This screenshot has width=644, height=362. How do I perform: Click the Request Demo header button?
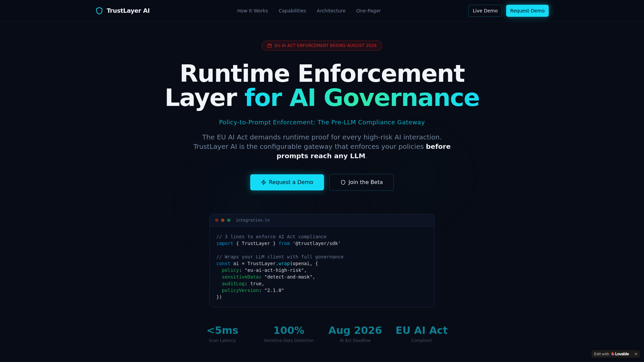pos(527,11)
